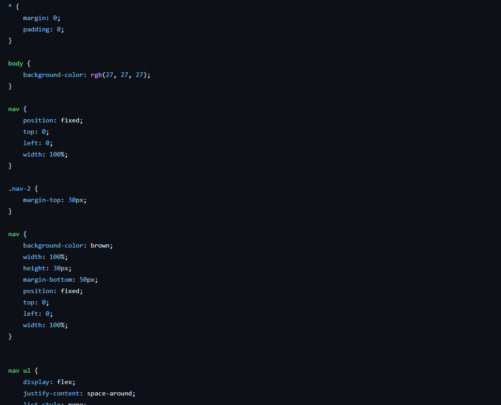Click the universal selector asterisk line

tap(14, 7)
